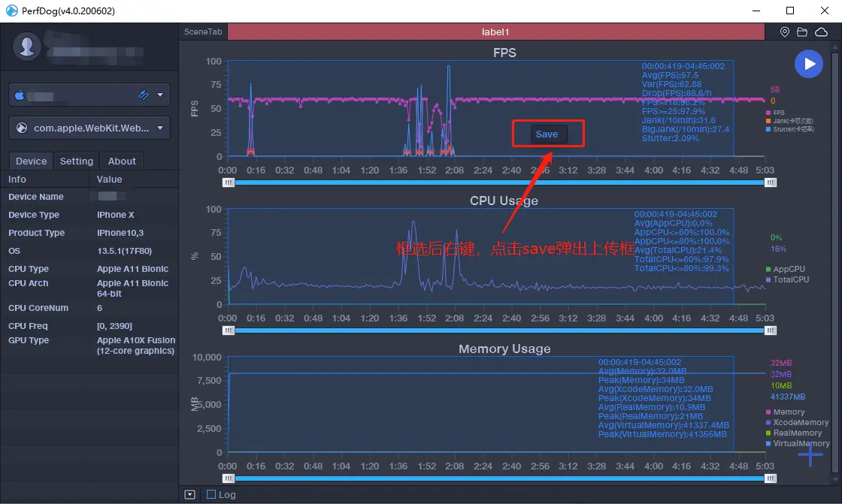This screenshot has height=504, width=842.
Task: Toggle the XcodeMemory legend entry
Action: pos(798,422)
